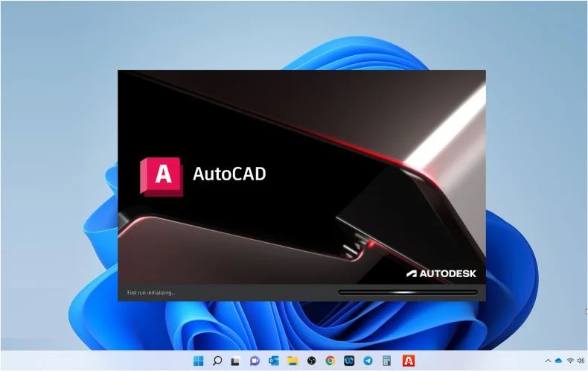Viewport: 588px width, 371px height.
Task: Click the volume speaker tray icon
Action: 581,361
